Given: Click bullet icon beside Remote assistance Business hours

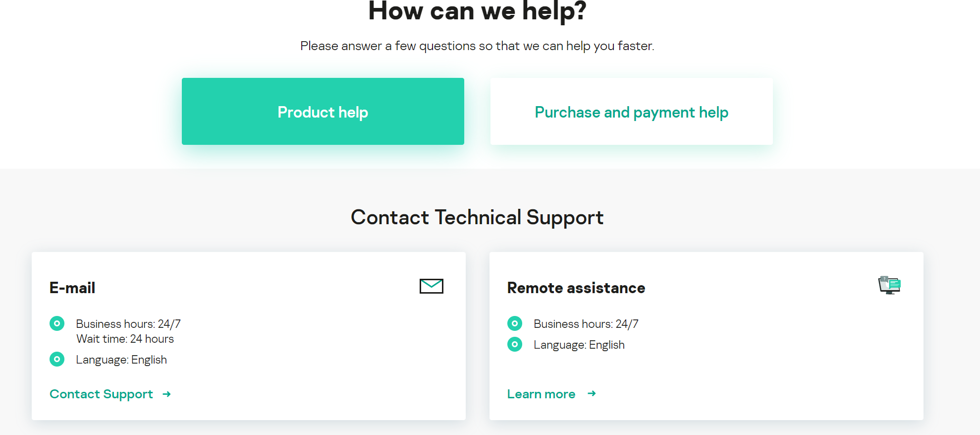Looking at the screenshot, I should coord(515,323).
